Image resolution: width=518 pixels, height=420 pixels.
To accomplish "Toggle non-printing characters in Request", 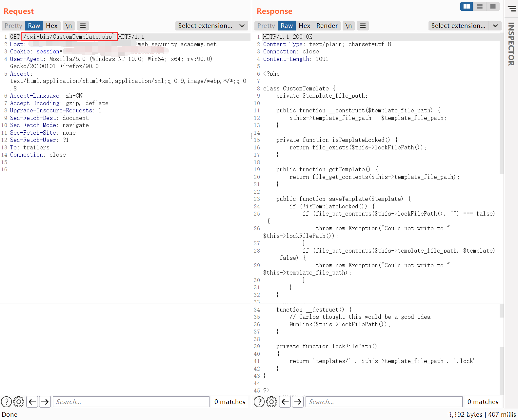I will (69, 26).
